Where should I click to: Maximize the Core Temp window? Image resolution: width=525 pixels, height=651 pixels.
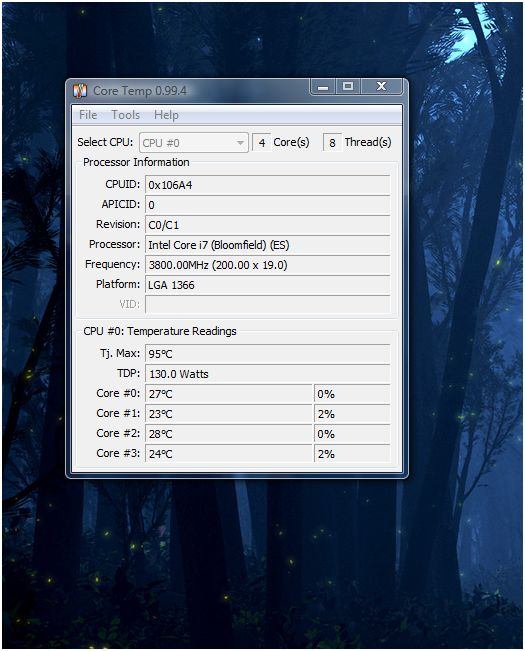point(348,86)
